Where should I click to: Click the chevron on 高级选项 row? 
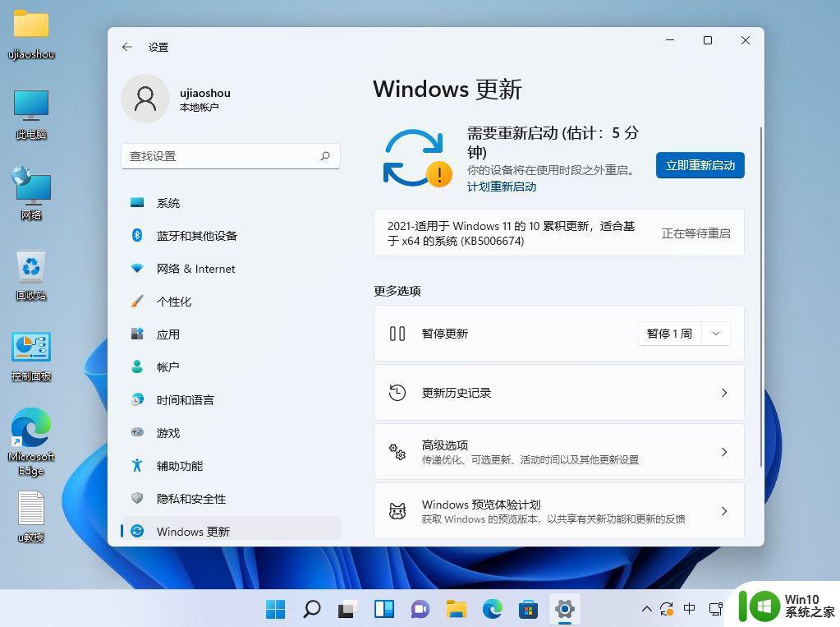point(723,452)
